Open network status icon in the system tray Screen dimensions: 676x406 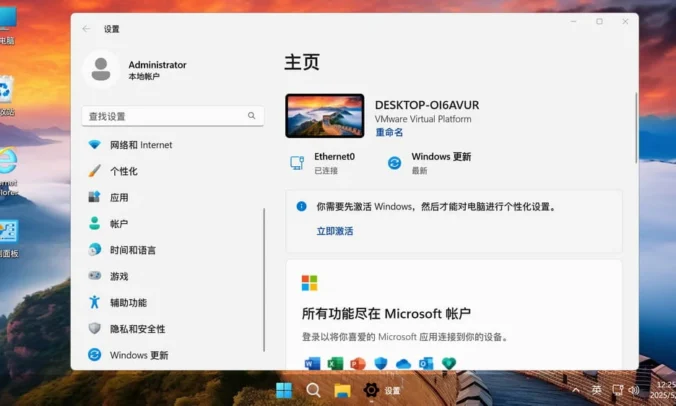617,390
